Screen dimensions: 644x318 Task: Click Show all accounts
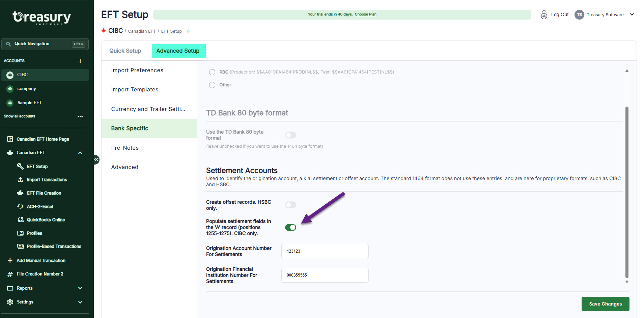(x=20, y=116)
